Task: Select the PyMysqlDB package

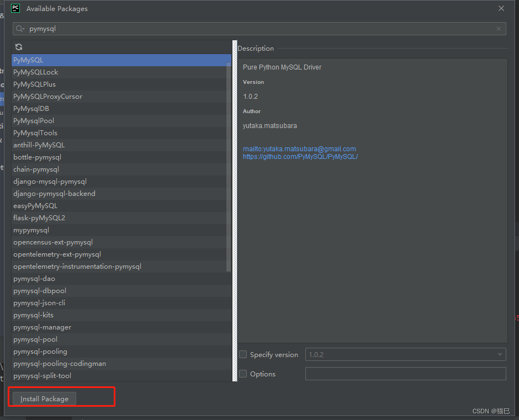Action: click(x=121, y=109)
